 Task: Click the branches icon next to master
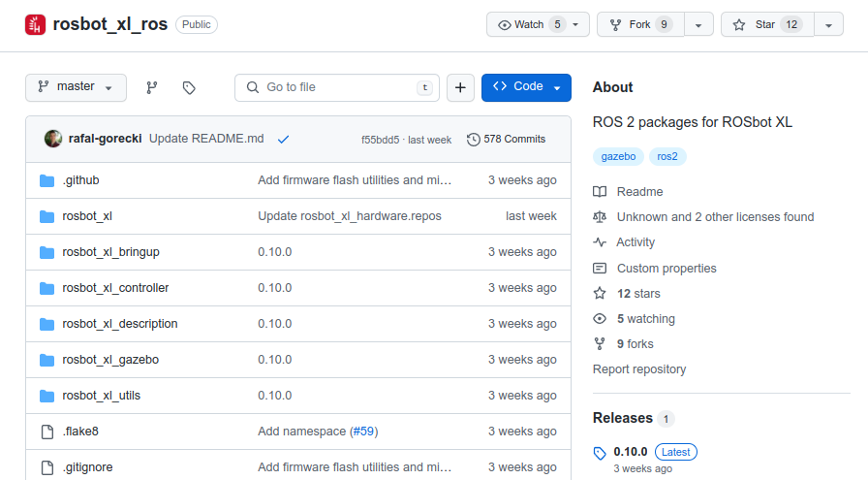[x=152, y=87]
